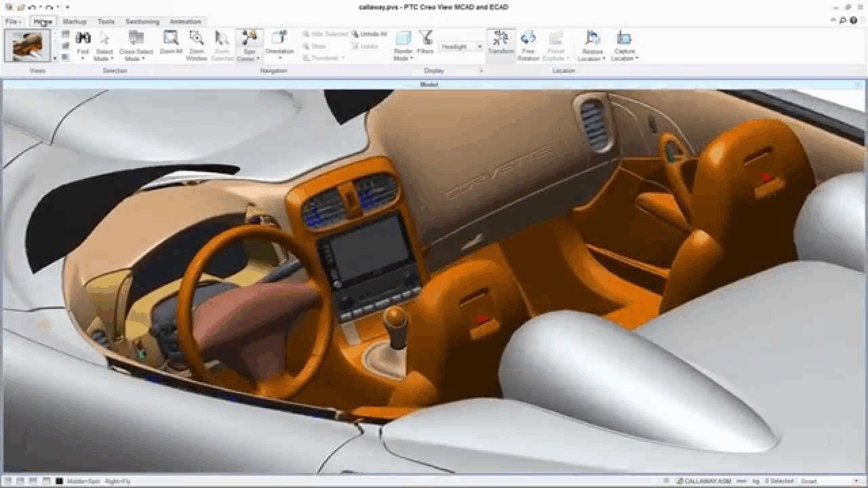
Task: Click the bottom small icon beside Views gallery
Action: [65, 58]
